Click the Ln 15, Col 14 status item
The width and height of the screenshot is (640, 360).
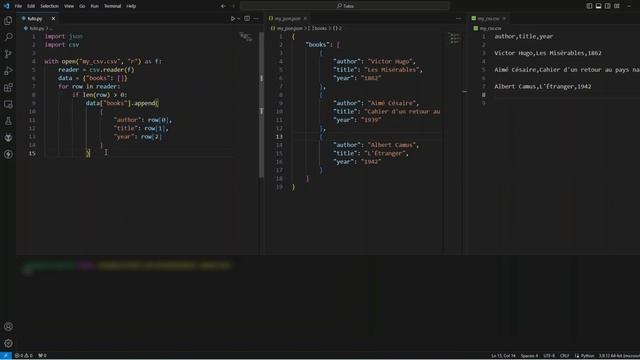click(503, 356)
